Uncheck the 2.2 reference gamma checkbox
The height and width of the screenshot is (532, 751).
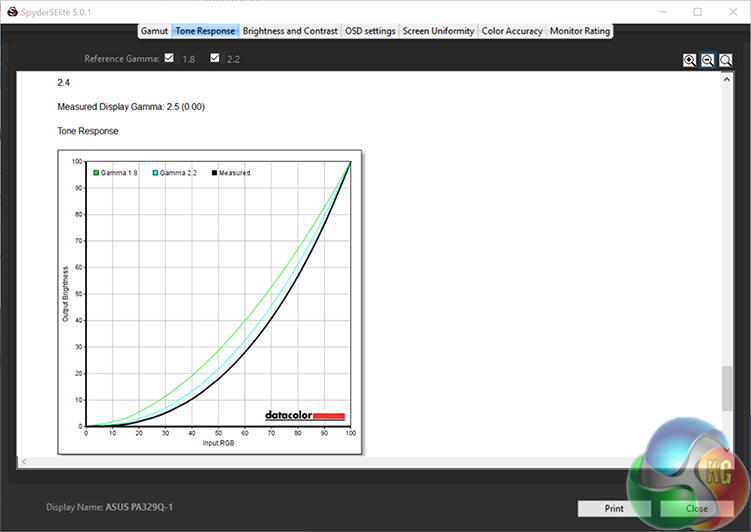tap(215, 59)
